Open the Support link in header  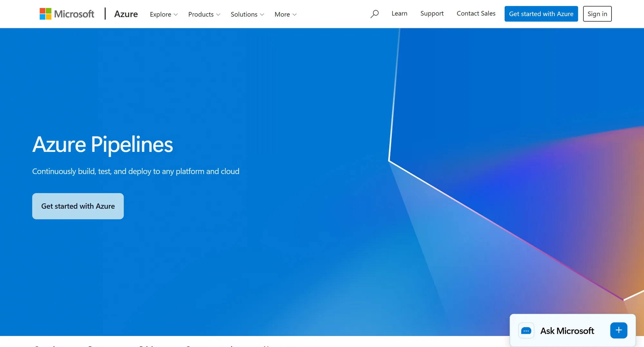pos(432,14)
